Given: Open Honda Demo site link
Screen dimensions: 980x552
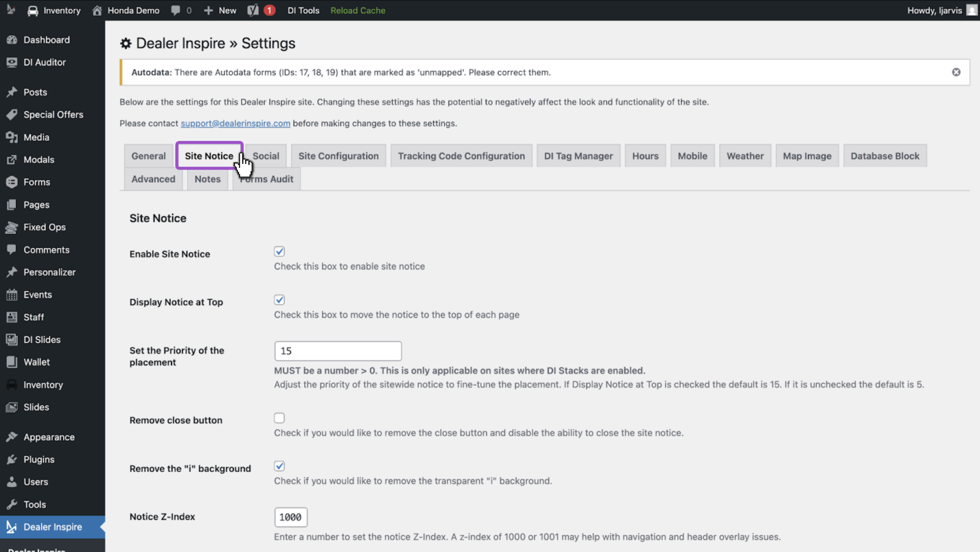Looking at the screenshot, I should point(126,10).
